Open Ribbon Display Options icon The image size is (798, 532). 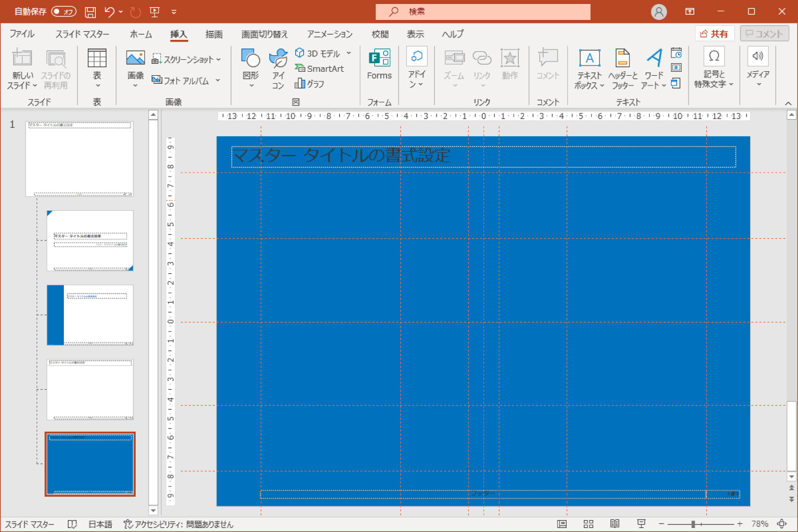pos(690,11)
